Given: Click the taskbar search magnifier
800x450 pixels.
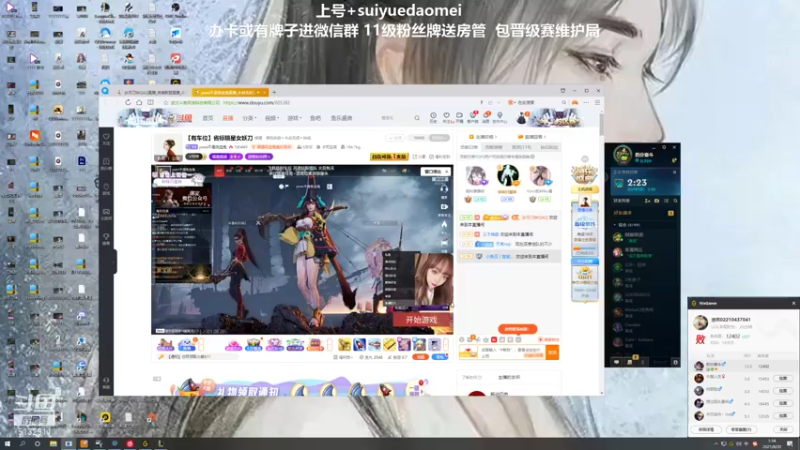Looking at the screenshot, I should pyautogui.click(x=22, y=444).
